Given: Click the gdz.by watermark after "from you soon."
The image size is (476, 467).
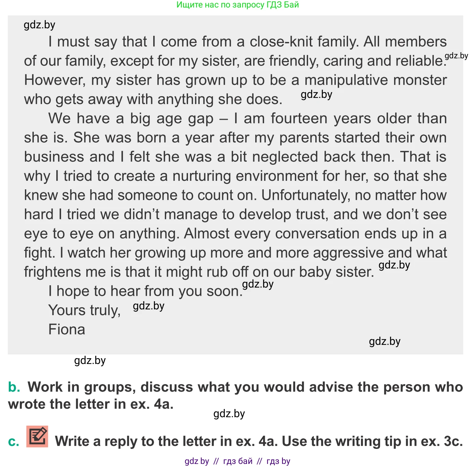Looking at the screenshot, I should [258, 284].
